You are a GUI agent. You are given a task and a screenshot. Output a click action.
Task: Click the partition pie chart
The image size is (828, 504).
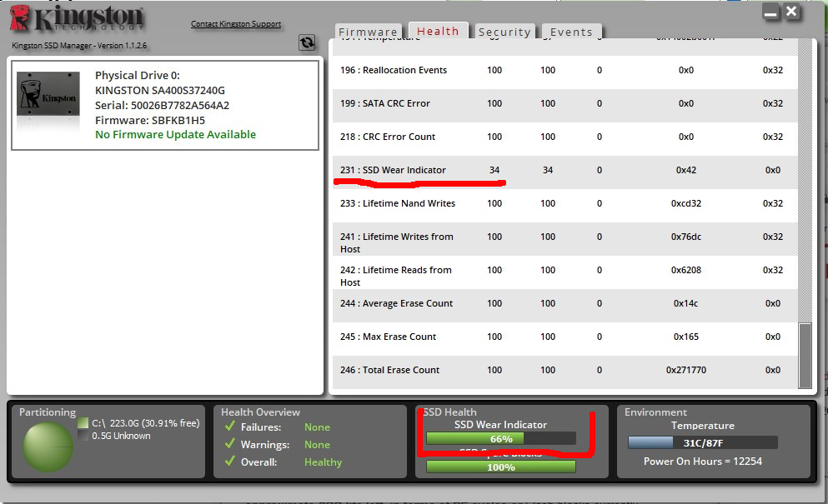coord(48,447)
